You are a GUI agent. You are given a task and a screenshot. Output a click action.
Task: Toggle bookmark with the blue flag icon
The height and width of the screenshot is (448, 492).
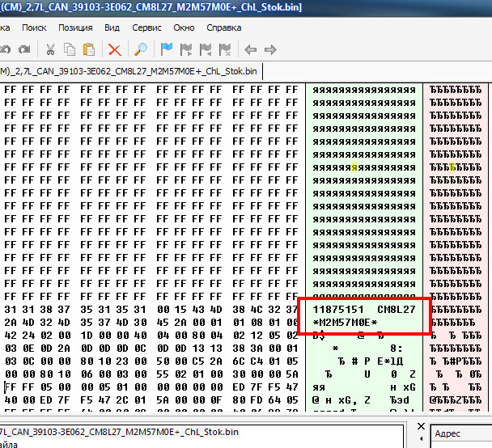[x=167, y=49]
